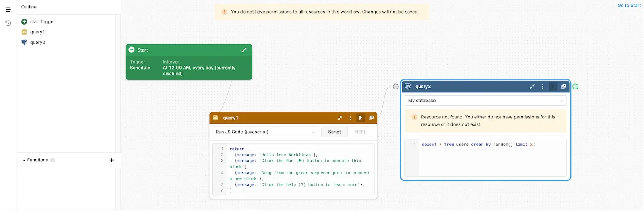Add a new function with plus button
The image size is (644, 211).
point(112,160)
